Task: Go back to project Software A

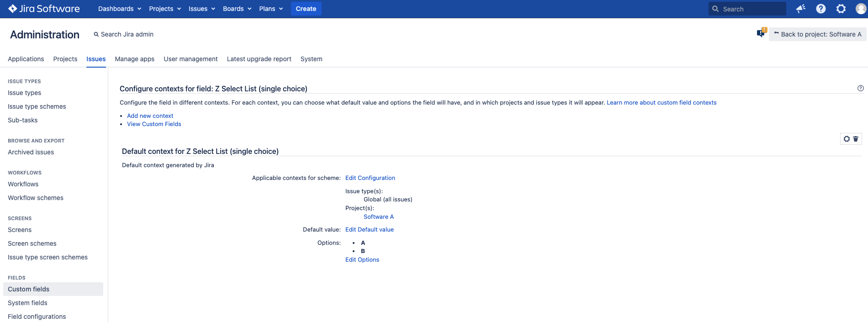Action: point(817,34)
